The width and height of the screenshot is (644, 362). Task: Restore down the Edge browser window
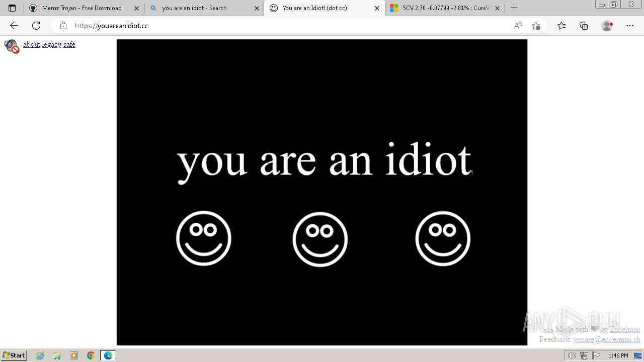point(614,4)
